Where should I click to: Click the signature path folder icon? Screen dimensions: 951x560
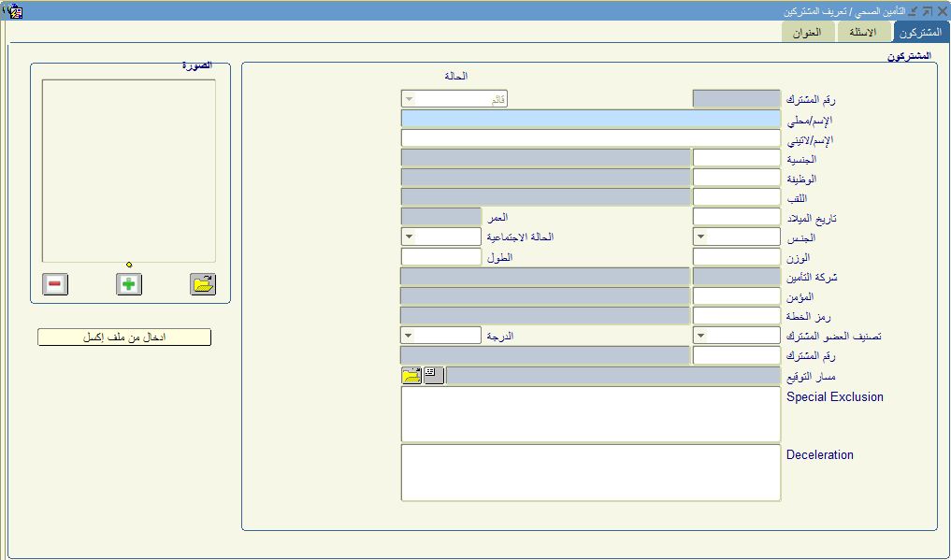pyautogui.click(x=411, y=376)
